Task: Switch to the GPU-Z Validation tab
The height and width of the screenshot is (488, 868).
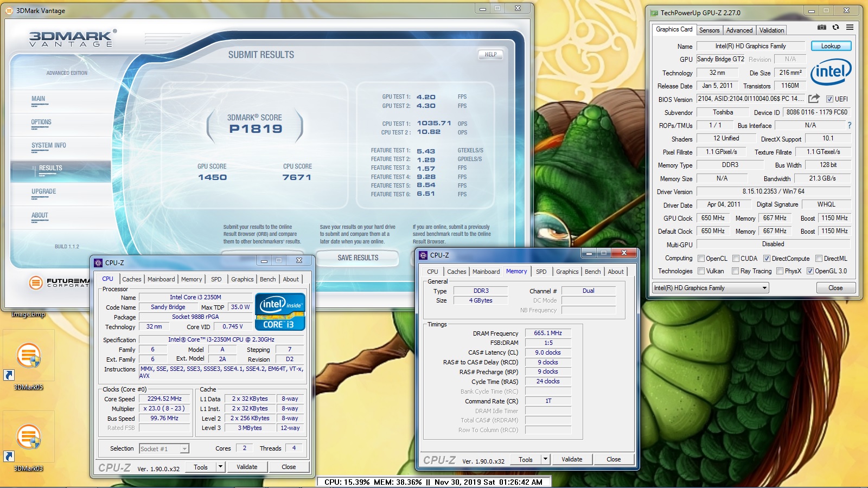Action: tap(771, 30)
